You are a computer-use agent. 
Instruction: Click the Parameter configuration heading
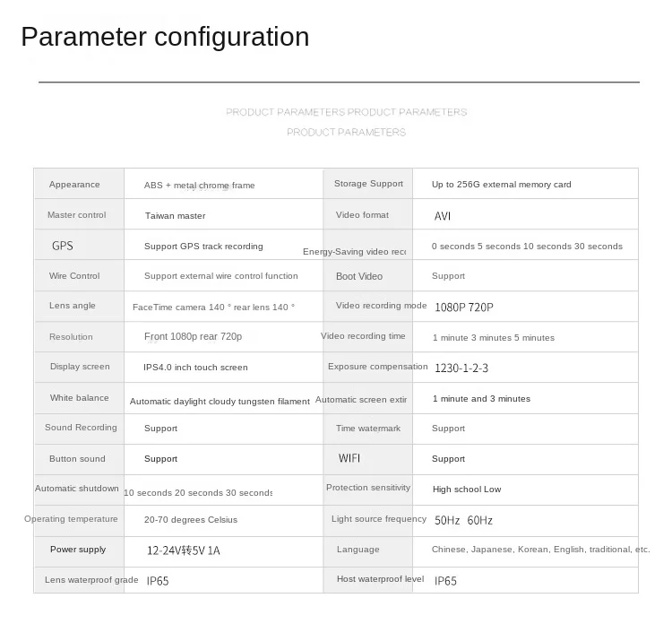(x=165, y=38)
